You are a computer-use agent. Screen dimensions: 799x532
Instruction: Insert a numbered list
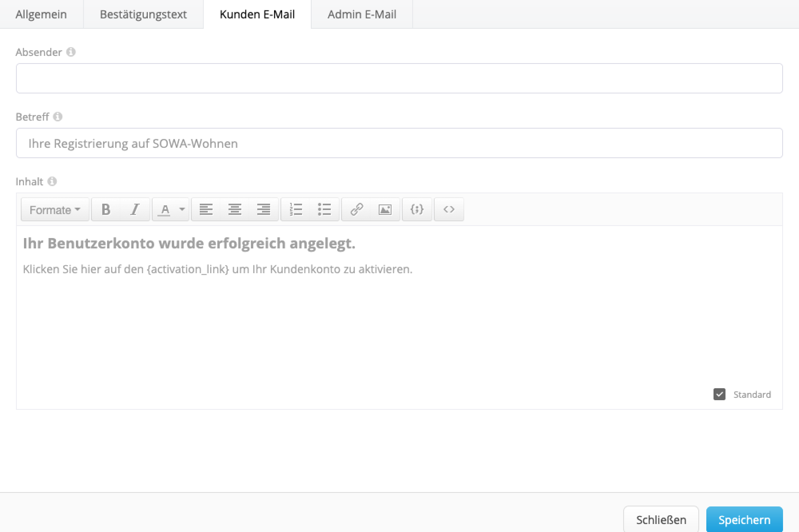coord(296,209)
